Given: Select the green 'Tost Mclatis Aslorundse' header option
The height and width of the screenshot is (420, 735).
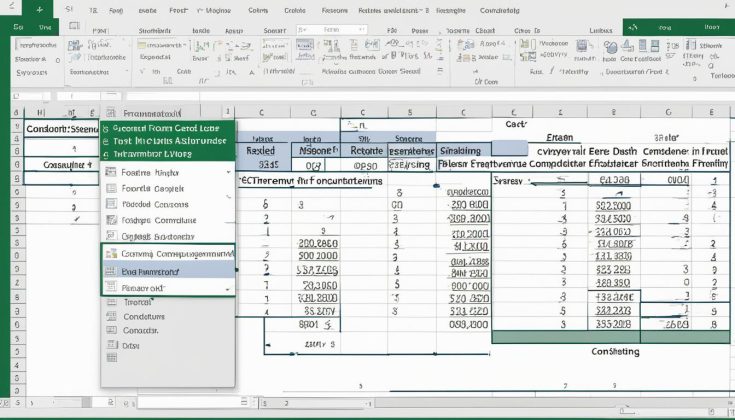Looking at the screenshot, I should (168, 142).
